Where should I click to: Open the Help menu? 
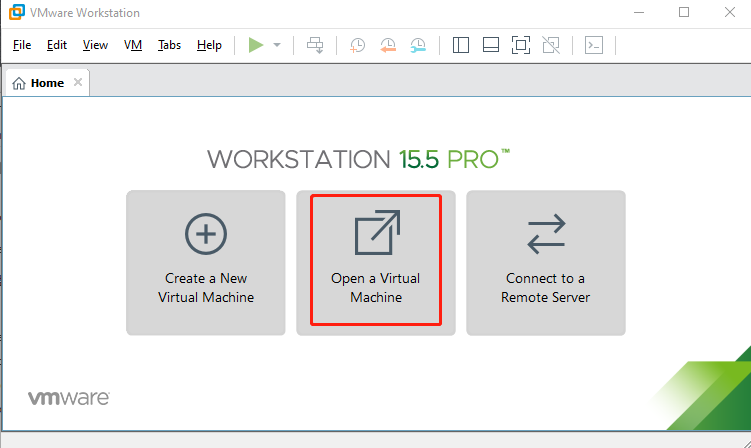[x=209, y=45]
